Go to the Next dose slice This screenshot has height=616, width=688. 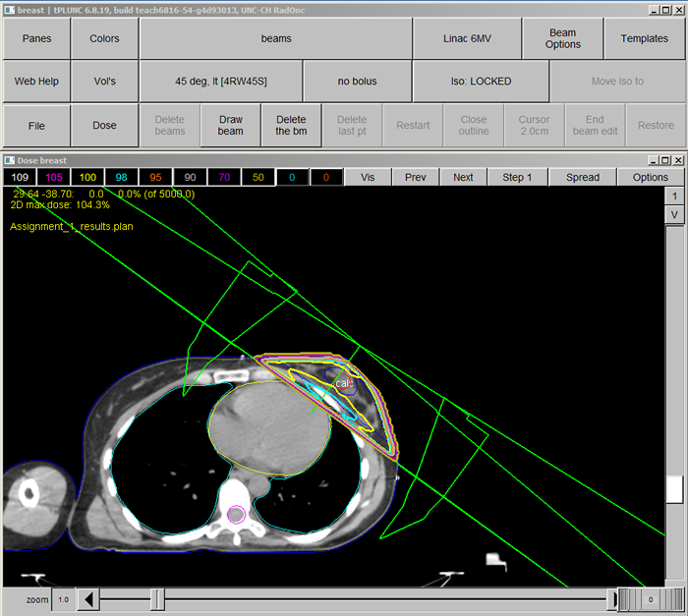click(463, 178)
